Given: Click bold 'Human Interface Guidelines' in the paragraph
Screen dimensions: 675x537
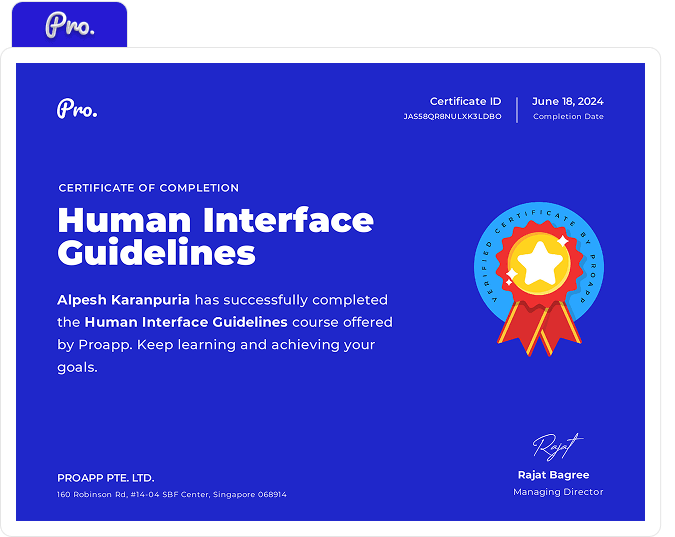Looking at the screenshot, I should click(186, 322).
